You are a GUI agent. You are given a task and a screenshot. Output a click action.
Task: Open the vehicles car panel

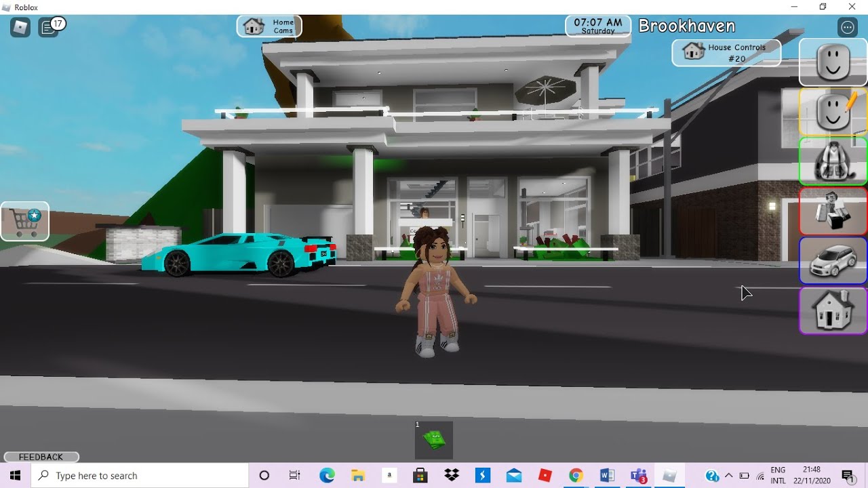point(833,261)
